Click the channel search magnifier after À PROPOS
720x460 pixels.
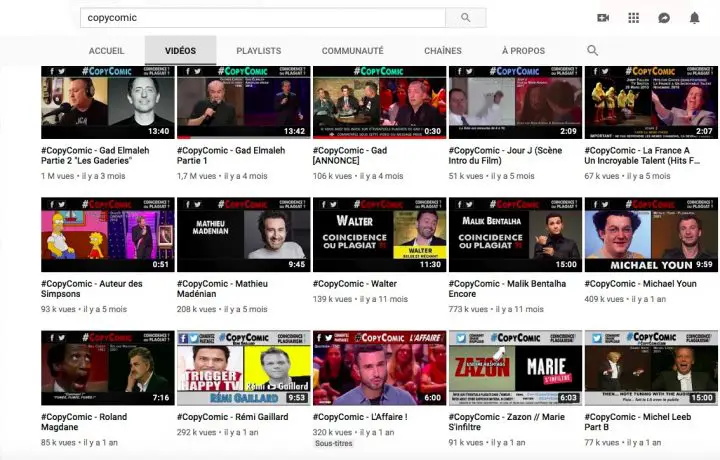click(x=592, y=50)
